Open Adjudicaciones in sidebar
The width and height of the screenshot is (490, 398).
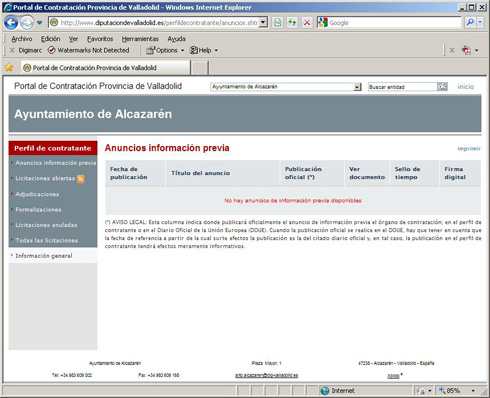tap(37, 194)
